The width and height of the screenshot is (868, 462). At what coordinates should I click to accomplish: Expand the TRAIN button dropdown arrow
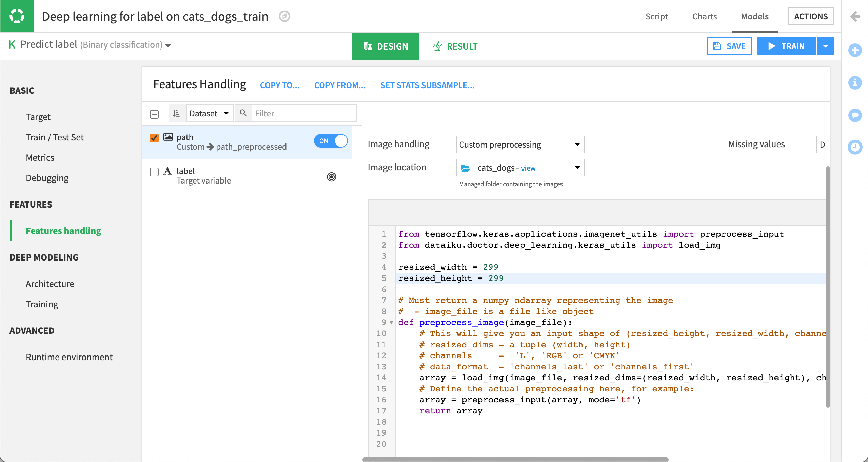pos(825,46)
